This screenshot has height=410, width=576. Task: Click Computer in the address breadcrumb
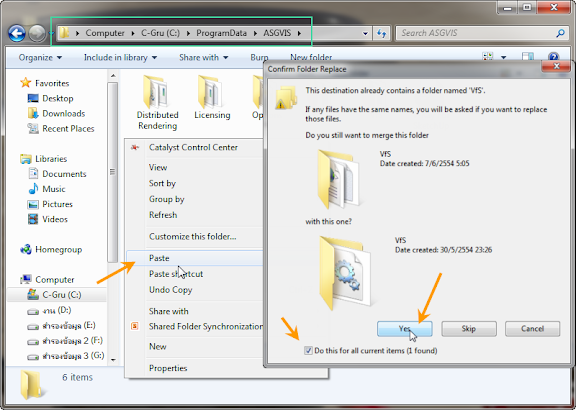pos(105,33)
